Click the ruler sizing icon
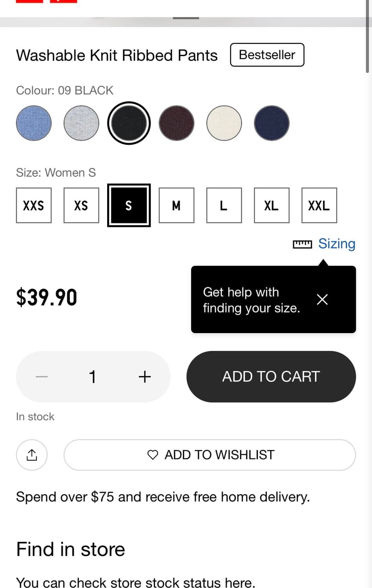Image resolution: width=372 pixels, height=588 pixels. 302,244
